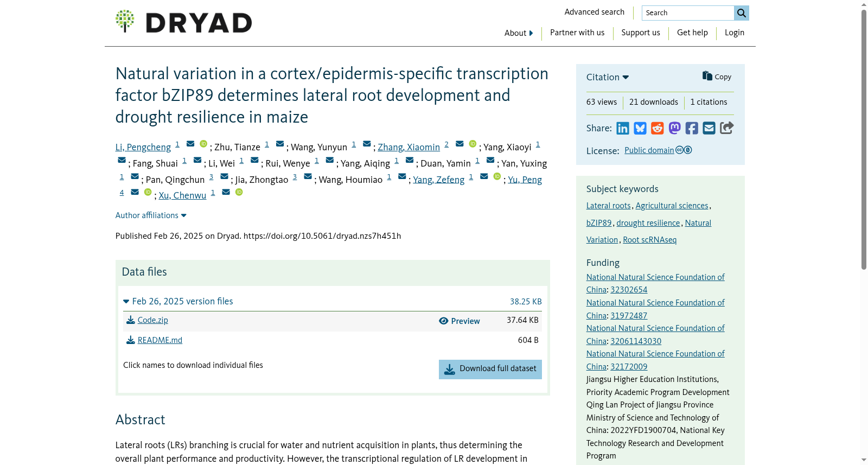Share the dataset on Reddit
The height and width of the screenshot is (465, 868).
(658, 128)
